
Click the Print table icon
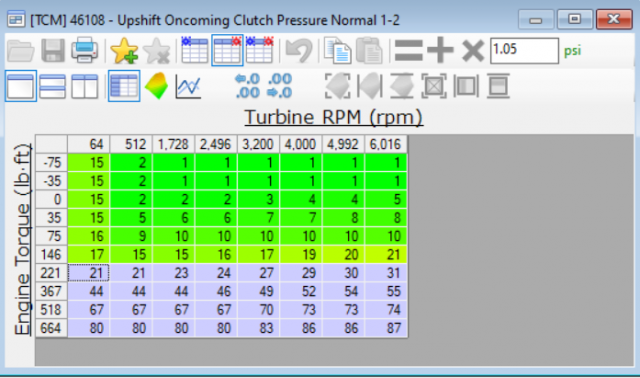[x=84, y=51]
